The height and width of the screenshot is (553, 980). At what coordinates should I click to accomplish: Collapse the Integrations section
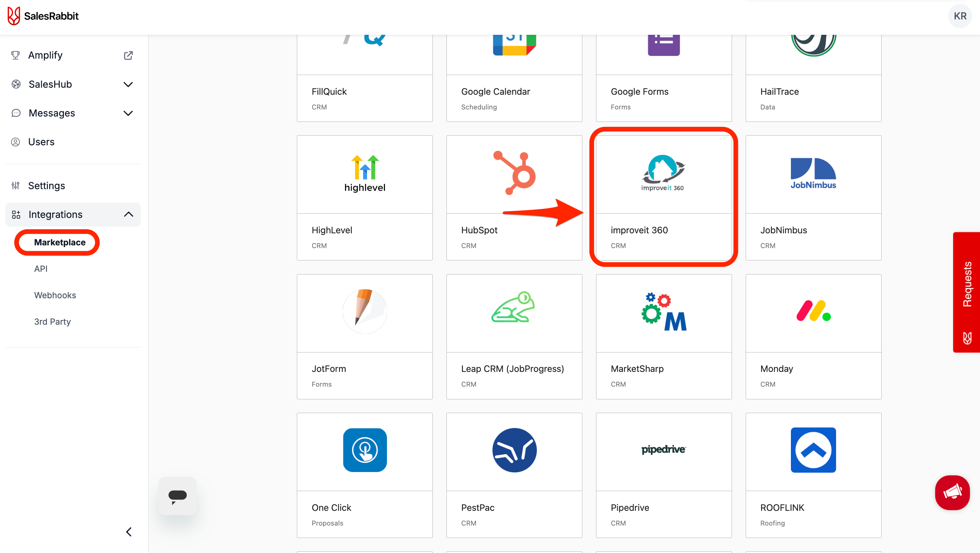(x=128, y=215)
